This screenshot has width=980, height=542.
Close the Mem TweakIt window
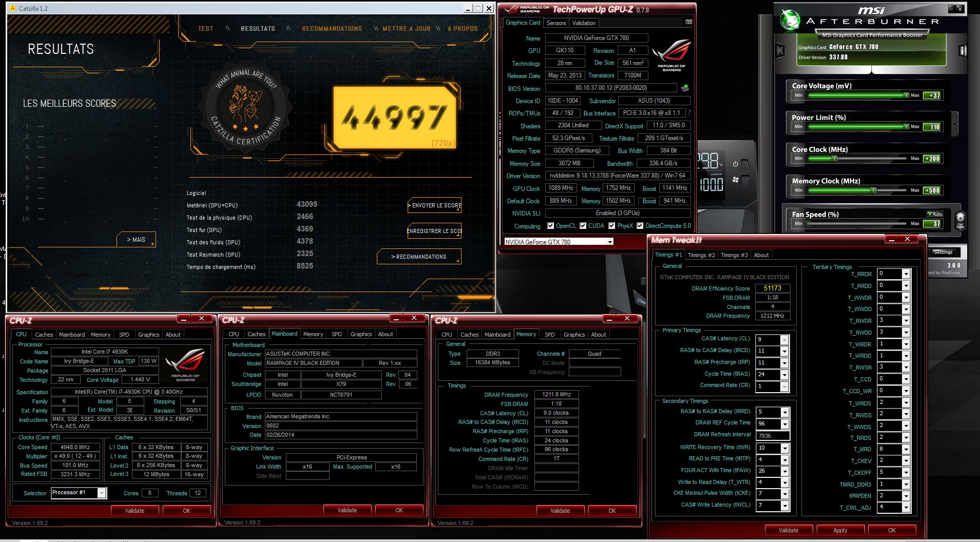point(908,239)
